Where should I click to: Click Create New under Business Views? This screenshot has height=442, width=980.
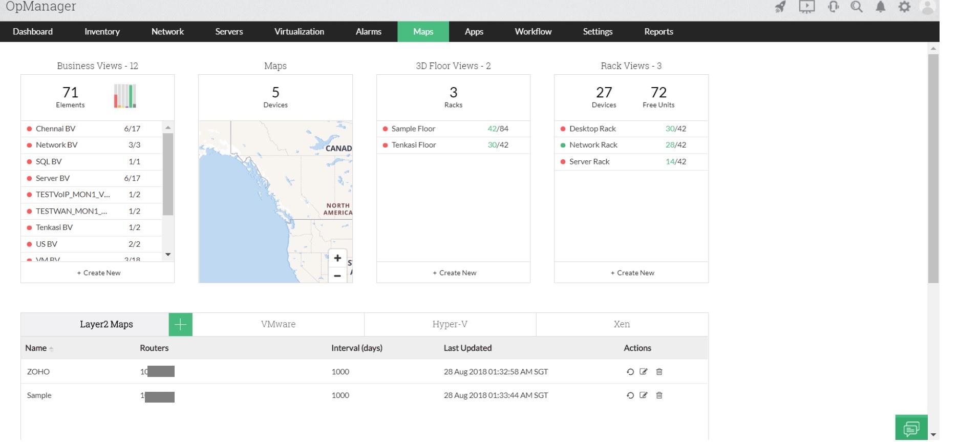99,273
